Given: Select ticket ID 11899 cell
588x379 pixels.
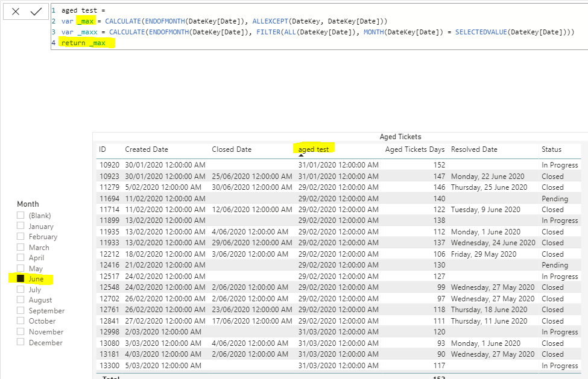Looking at the screenshot, I should pos(109,221).
